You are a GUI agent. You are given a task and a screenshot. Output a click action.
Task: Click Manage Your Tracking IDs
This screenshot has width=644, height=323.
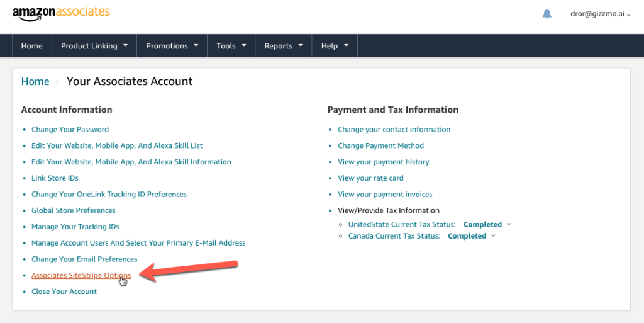tap(75, 227)
